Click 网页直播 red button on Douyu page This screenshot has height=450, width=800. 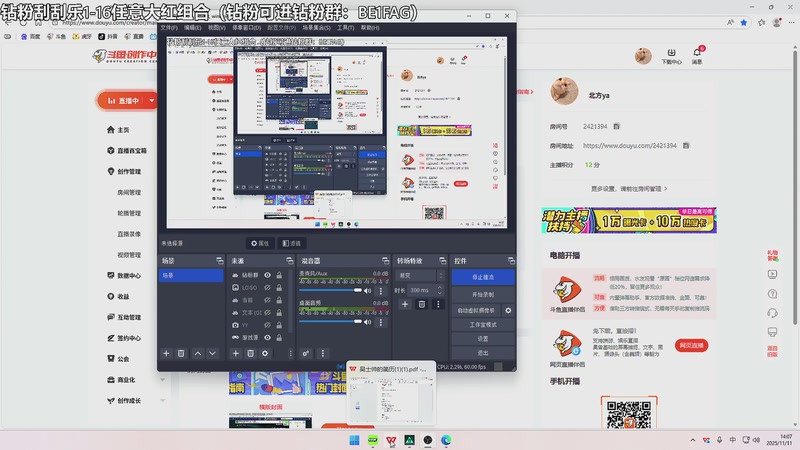(691, 345)
